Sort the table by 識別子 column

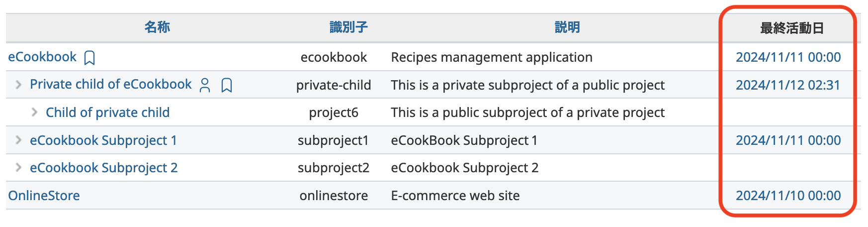click(348, 27)
